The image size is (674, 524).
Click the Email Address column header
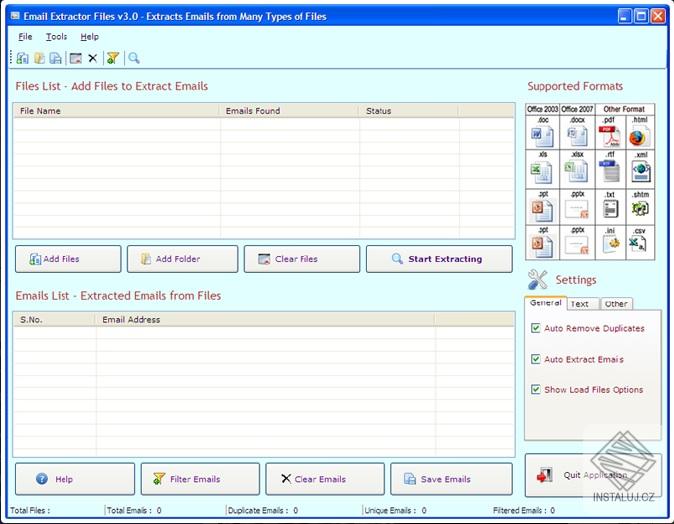265,319
